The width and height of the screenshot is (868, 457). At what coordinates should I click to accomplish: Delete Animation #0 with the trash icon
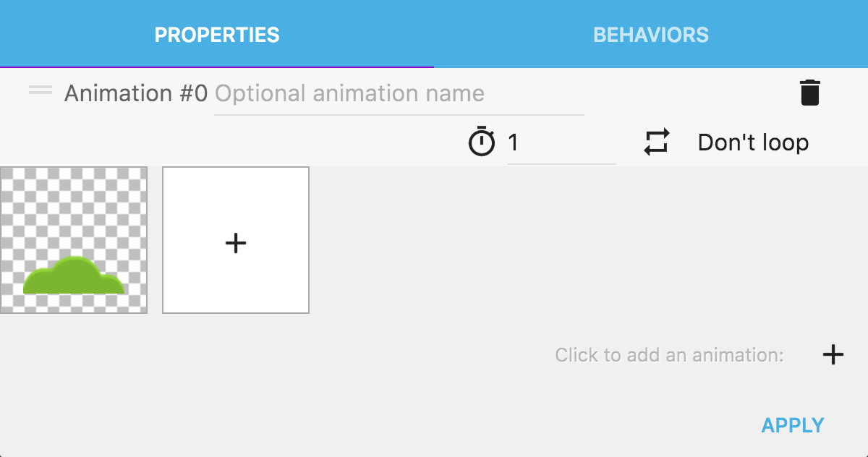[809, 93]
